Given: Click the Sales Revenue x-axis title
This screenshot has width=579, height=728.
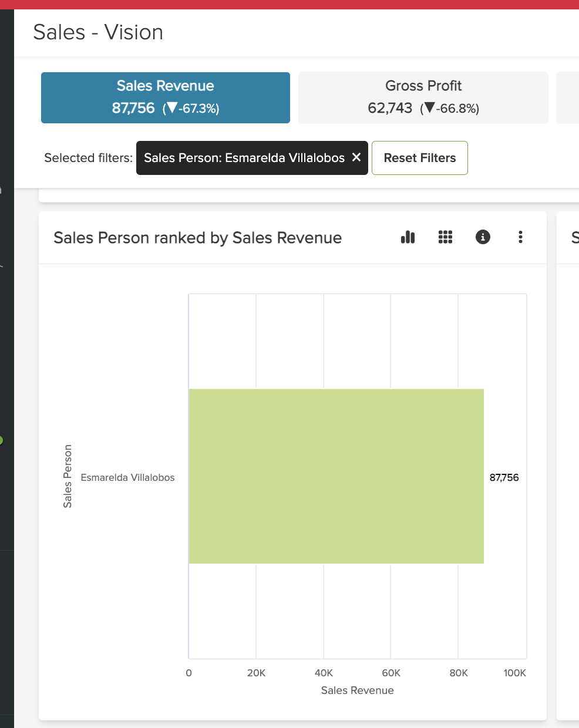Looking at the screenshot, I should click(357, 690).
